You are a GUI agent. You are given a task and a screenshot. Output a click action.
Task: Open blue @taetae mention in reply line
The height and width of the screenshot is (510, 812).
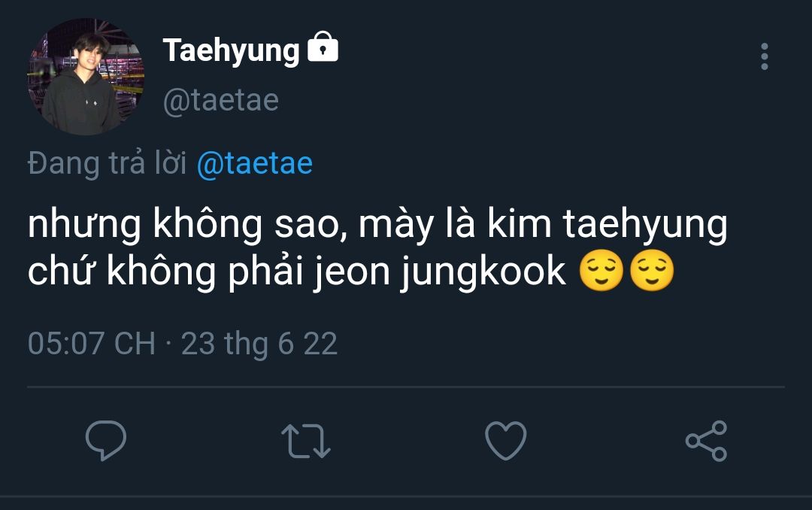click(254, 163)
